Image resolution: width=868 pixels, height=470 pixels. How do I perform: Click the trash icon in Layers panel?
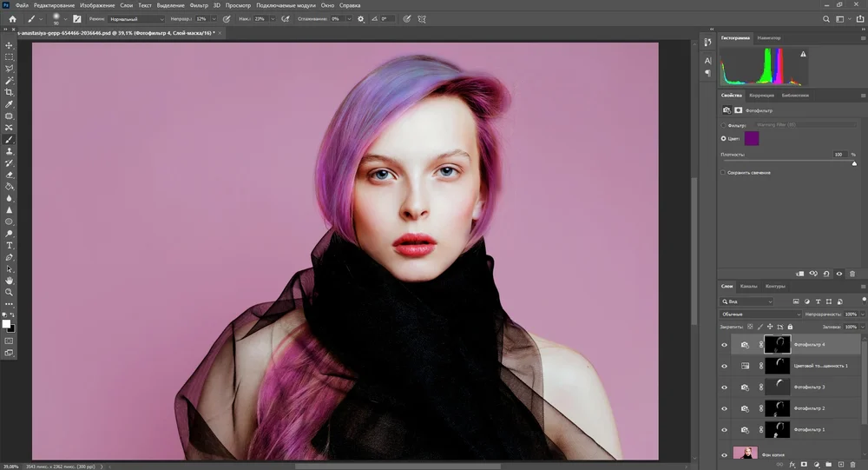pyautogui.click(x=852, y=464)
